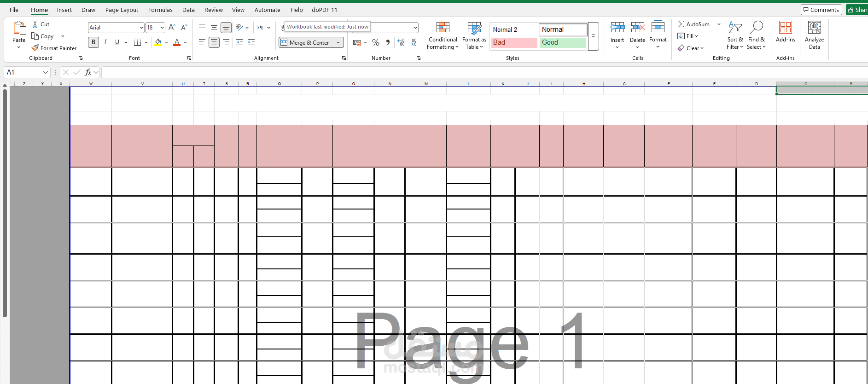Click in the formula bar input
Viewport: 868px width, 384px height.
tap(484, 72)
